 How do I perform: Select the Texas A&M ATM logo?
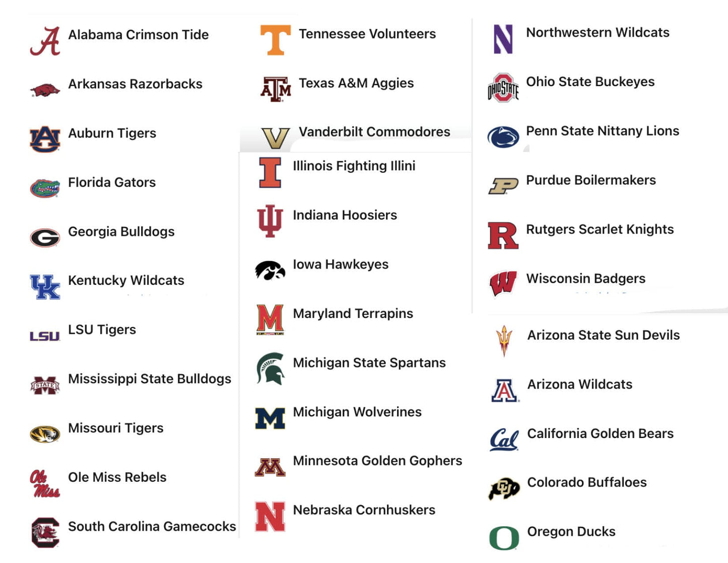click(275, 89)
